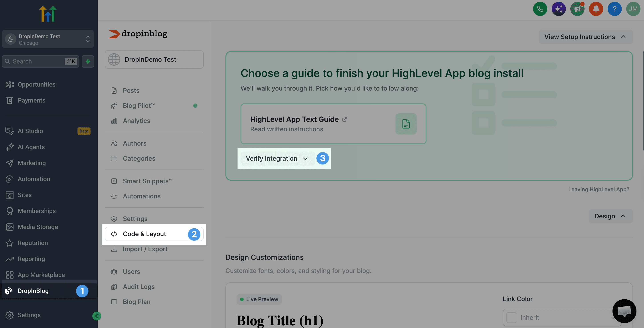644x328 pixels.
Task: Collapse sidebar with green arrow icon
Action: 97,316
